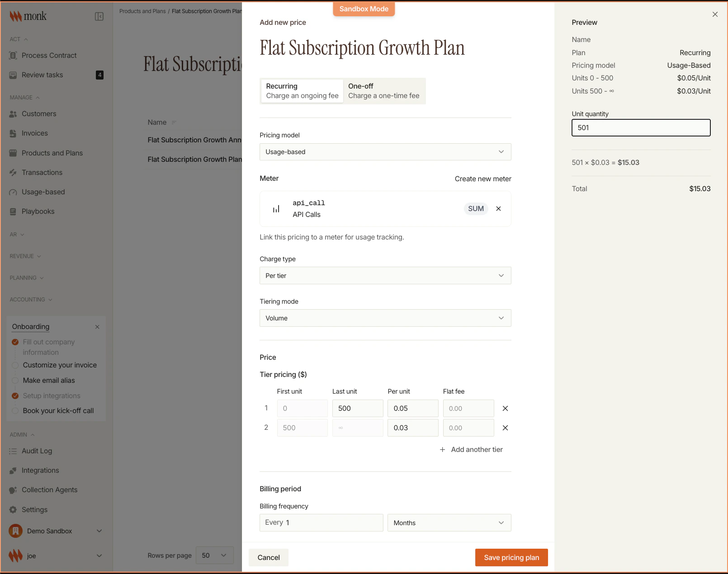Open Products and Plans breadcrumb link
728x574 pixels.
(x=142, y=11)
